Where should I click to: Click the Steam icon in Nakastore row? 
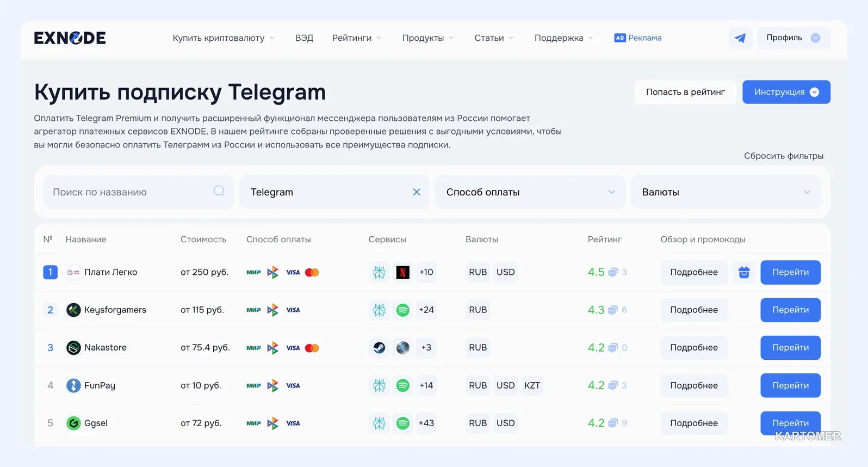379,348
